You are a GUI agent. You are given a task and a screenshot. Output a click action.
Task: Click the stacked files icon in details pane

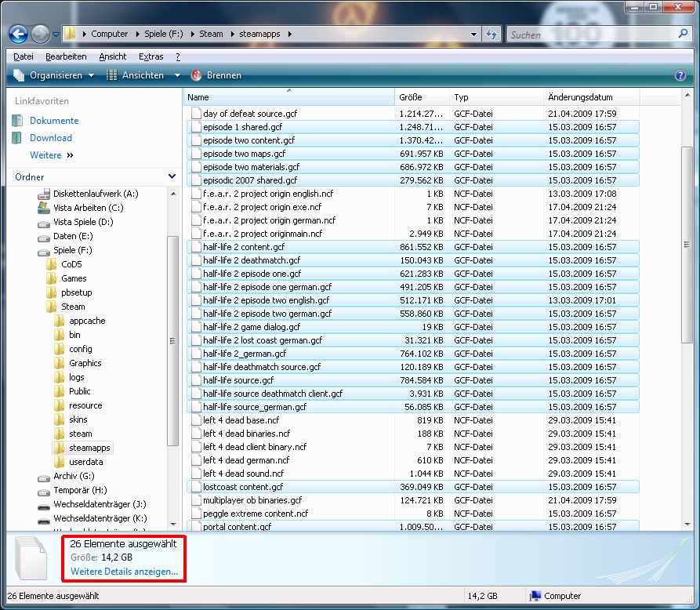pyautogui.click(x=31, y=558)
